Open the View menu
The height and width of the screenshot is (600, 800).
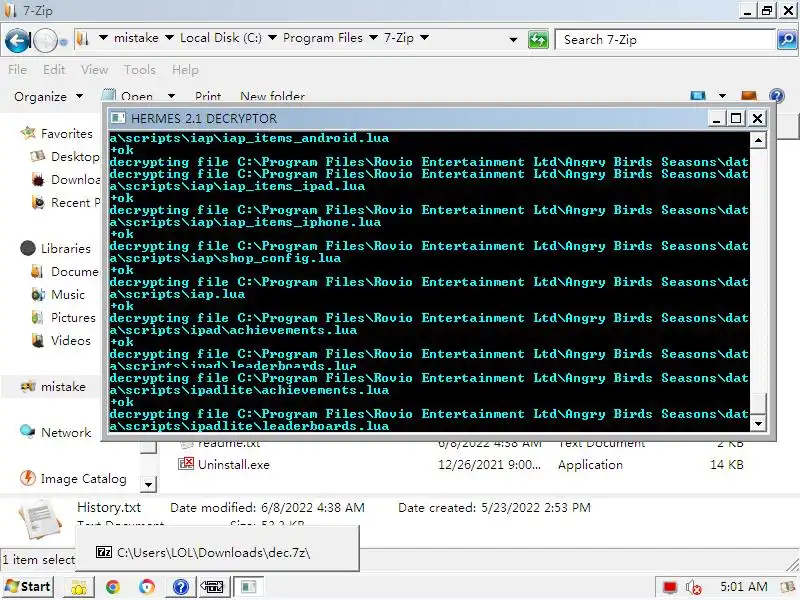[94, 69]
